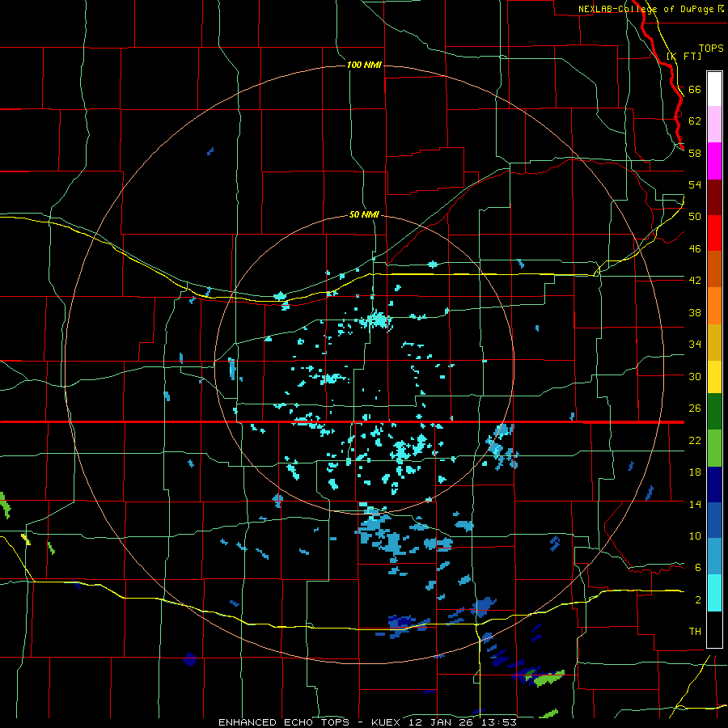This screenshot has height=728, width=728.
Task: Click the cyan legend swatch
Action: 714,593
